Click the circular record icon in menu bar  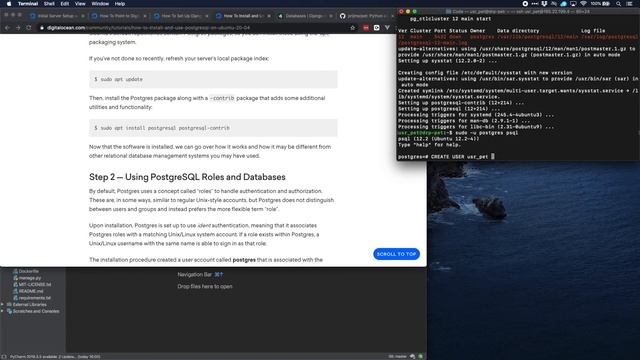point(525,4)
